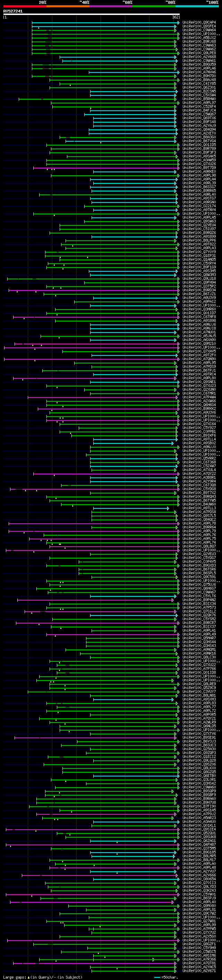Select the UniRef100_C6TMF8 label

click(x=199, y=317)
